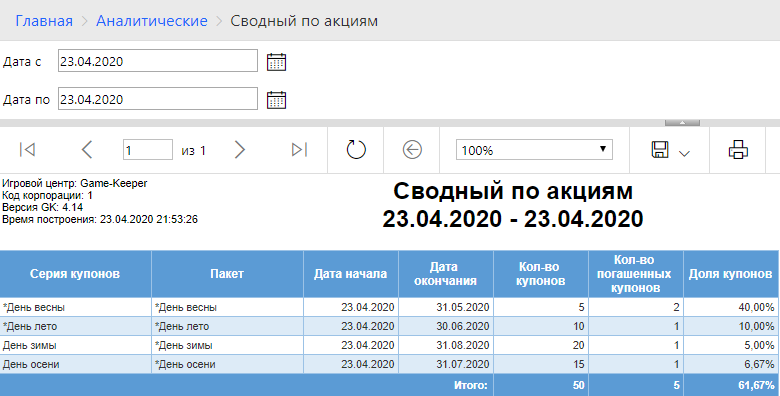Click redeemed count 2 for День весны
The image size is (780, 396).
(x=677, y=307)
